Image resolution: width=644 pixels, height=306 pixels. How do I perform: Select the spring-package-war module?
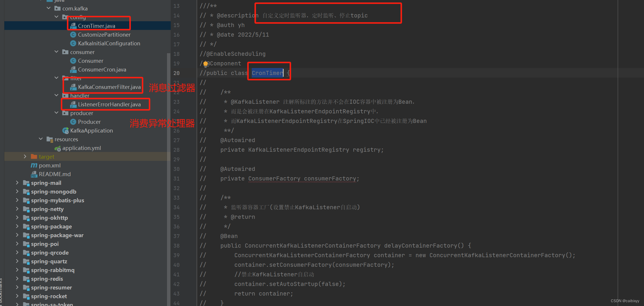(57, 235)
